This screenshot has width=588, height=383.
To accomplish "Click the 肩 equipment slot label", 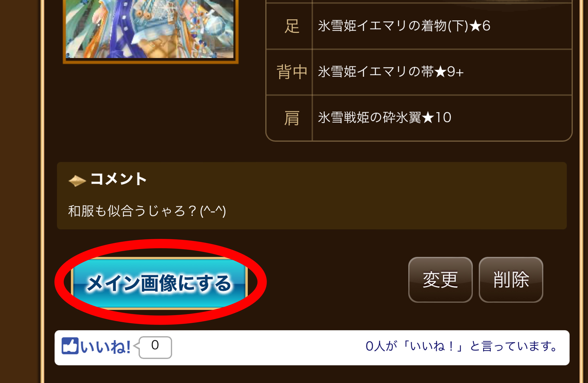I will [x=292, y=118].
